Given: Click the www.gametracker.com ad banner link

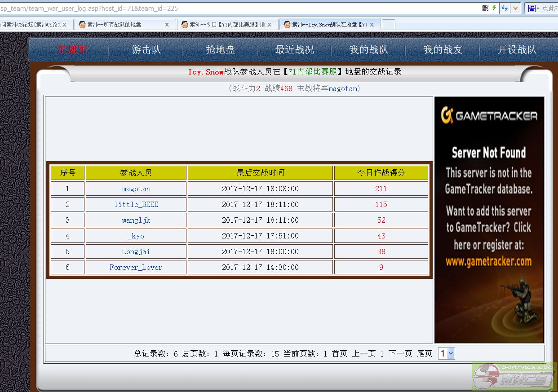Looking at the screenshot, I should pos(488,261).
